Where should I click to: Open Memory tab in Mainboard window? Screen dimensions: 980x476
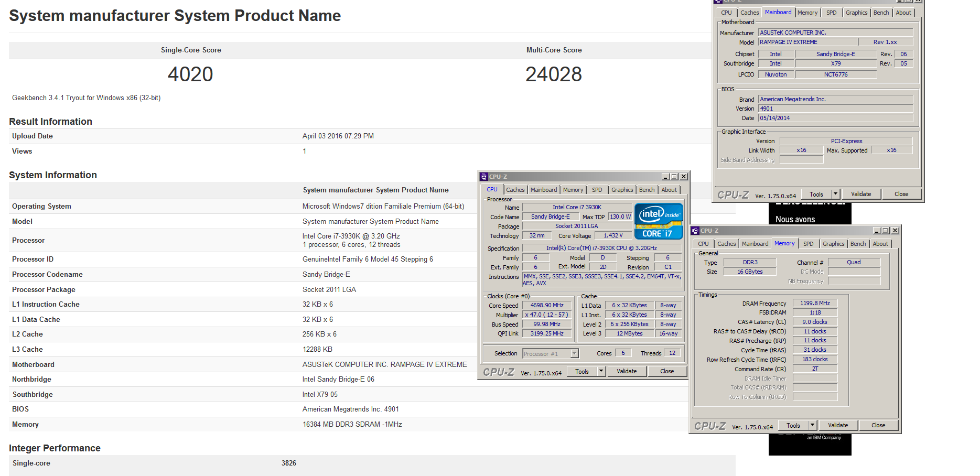tap(807, 13)
